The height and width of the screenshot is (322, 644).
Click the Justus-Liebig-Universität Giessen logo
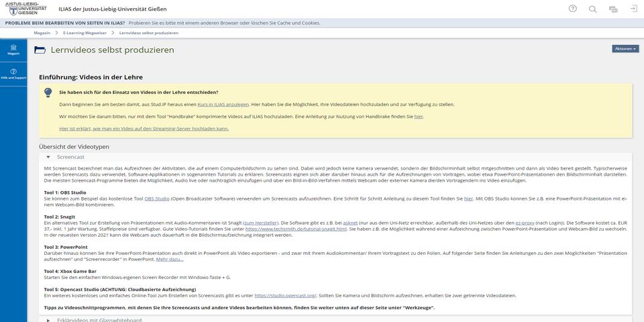25,8
